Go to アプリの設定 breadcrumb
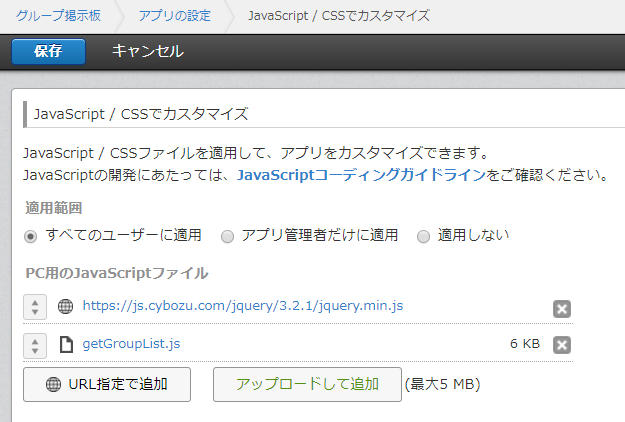The image size is (625, 422). pyautogui.click(x=175, y=16)
